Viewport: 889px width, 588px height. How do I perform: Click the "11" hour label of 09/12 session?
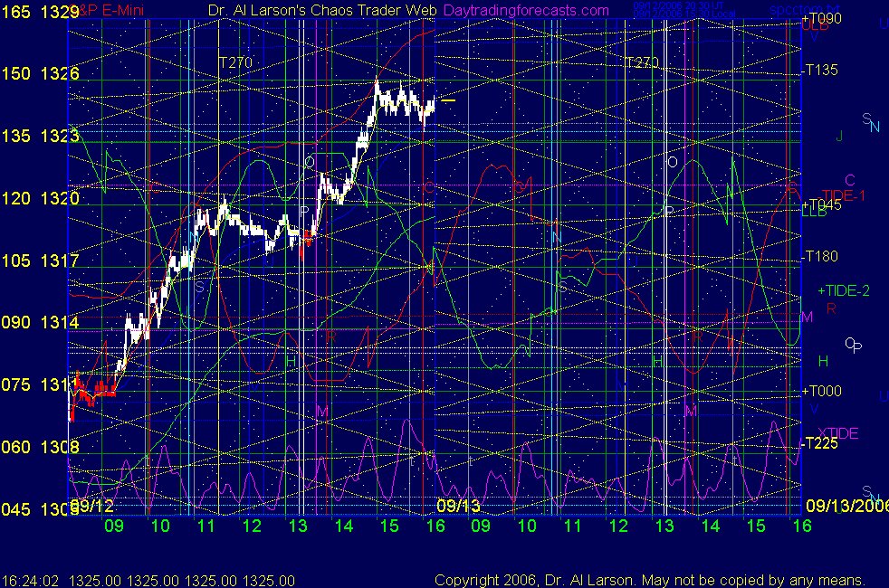[206, 526]
